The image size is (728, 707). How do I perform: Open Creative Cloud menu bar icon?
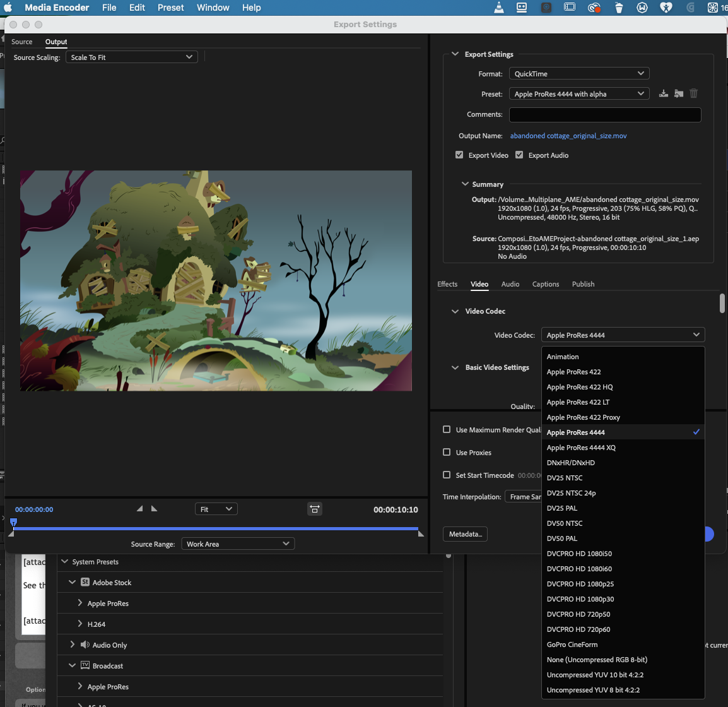pyautogui.click(x=594, y=8)
